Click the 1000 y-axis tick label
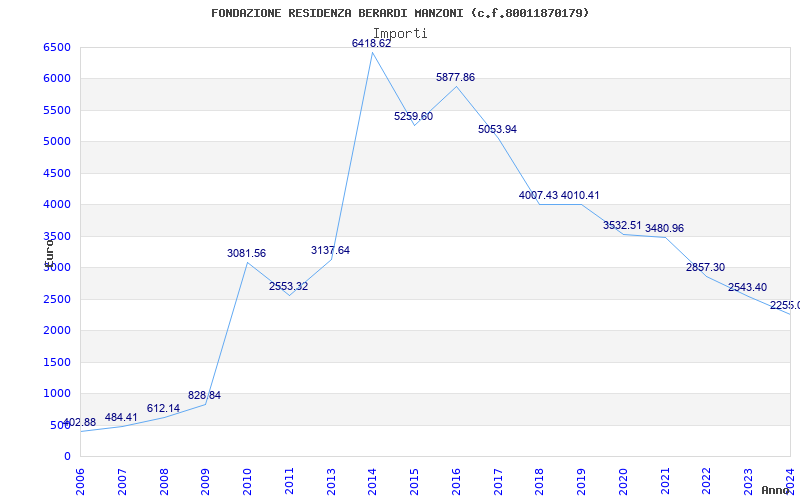 [57, 393]
